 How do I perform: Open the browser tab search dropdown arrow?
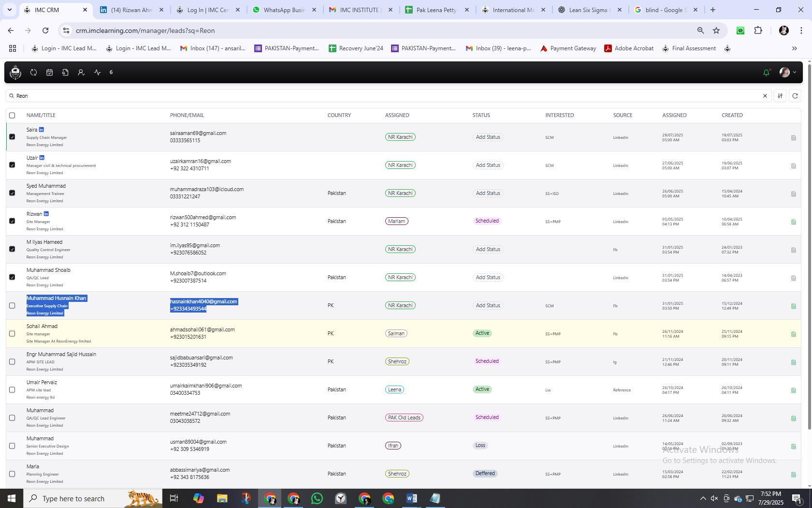click(x=9, y=10)
